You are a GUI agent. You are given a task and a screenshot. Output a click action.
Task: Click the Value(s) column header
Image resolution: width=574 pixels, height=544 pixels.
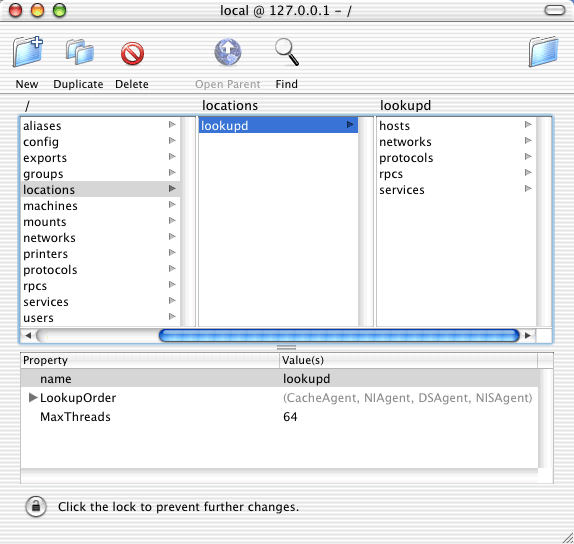pos(409,360)
